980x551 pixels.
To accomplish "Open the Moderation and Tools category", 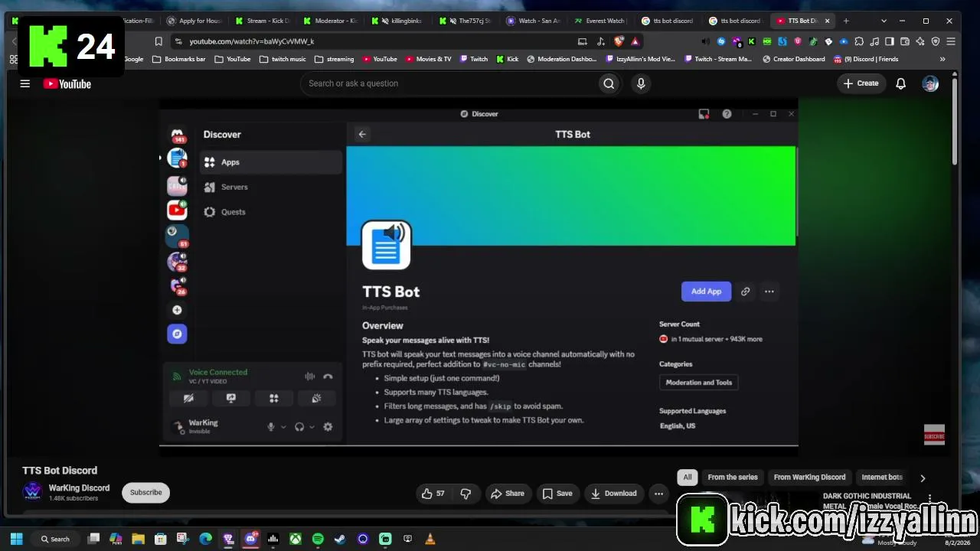I will (x=698, y=383).
